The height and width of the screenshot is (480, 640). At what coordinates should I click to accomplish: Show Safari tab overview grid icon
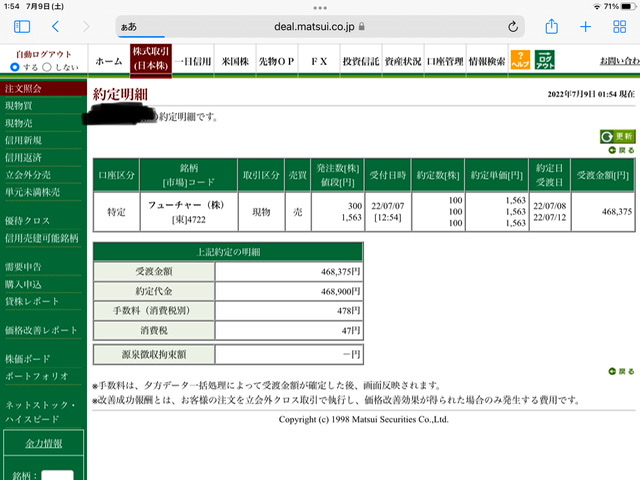coord(620,27)
